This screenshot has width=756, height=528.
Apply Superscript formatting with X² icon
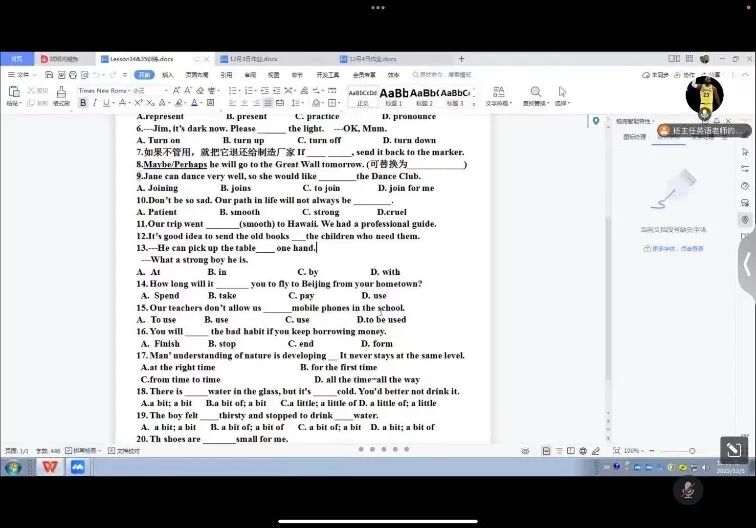[138, 103]
